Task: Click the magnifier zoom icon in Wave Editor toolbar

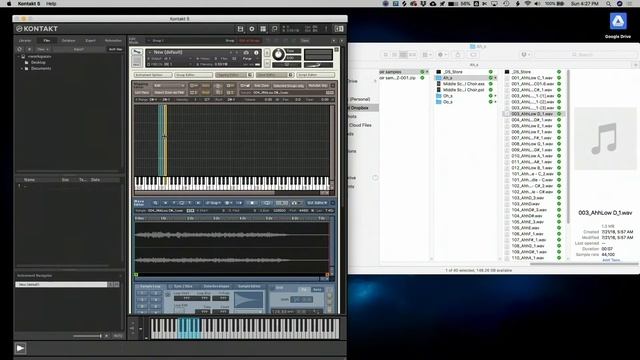Action: pos(156,203)
